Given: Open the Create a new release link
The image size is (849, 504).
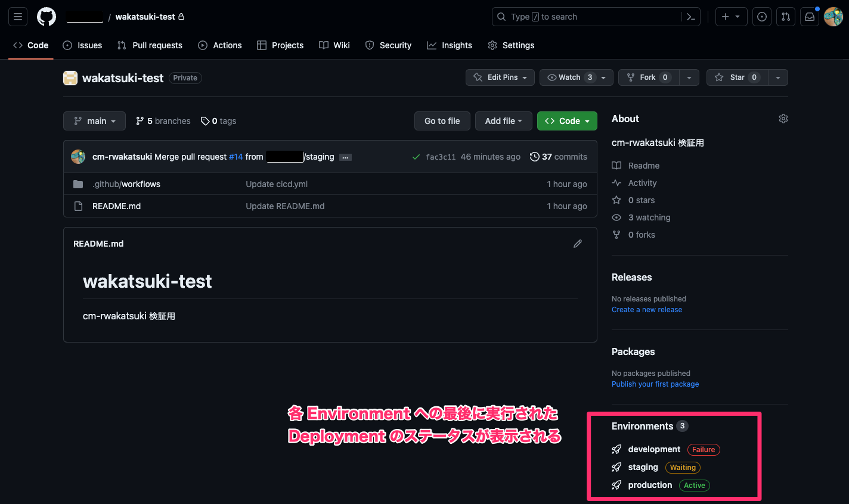Looking at the screenshot, I should coord(646,309).
